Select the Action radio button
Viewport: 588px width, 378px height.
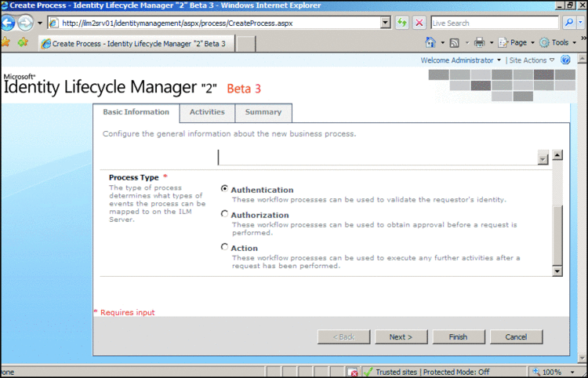(224, 247)
